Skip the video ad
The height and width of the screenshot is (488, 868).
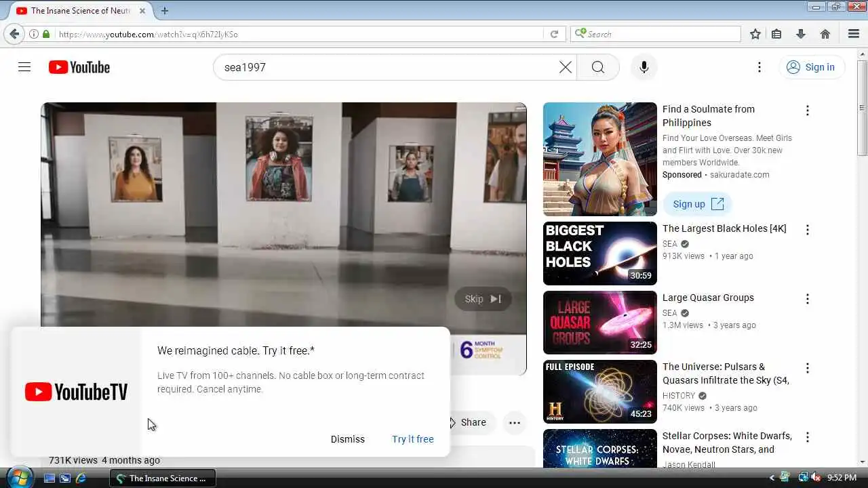click(x=483, y=299)
